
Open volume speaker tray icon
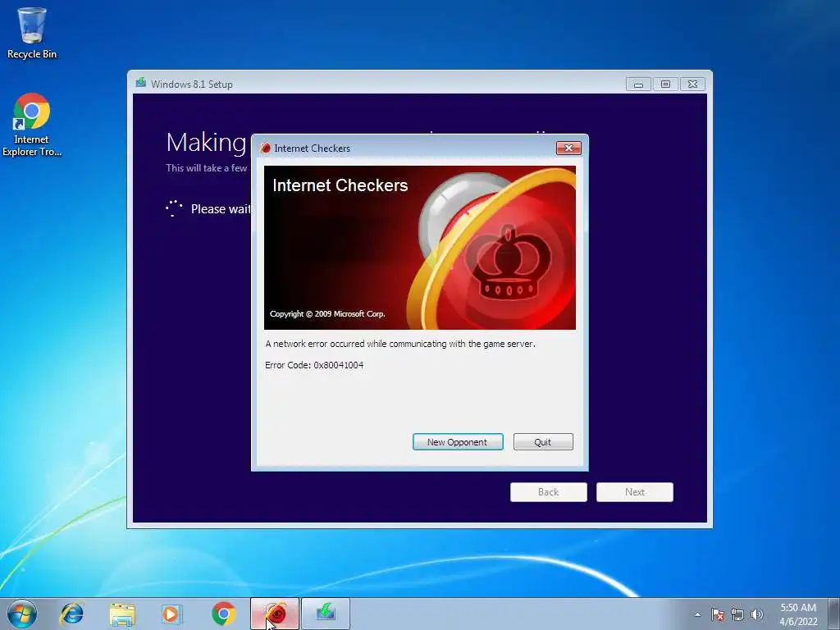point(756,614)
